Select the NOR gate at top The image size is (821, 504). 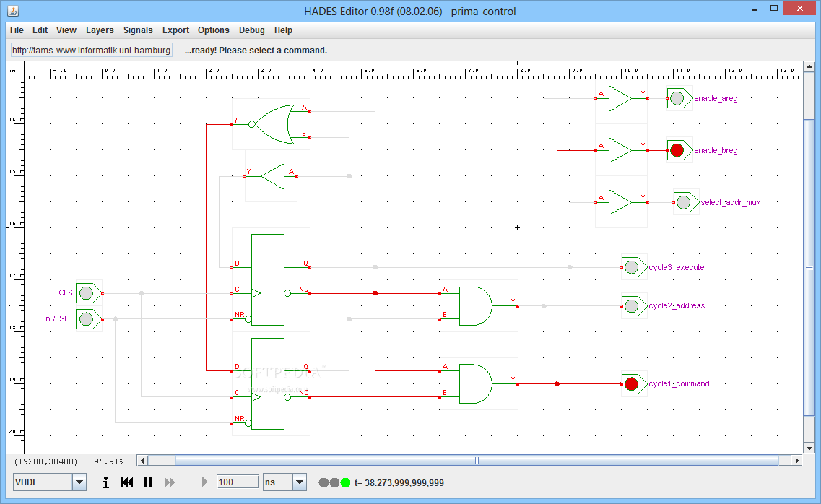(x=272, y=125)
